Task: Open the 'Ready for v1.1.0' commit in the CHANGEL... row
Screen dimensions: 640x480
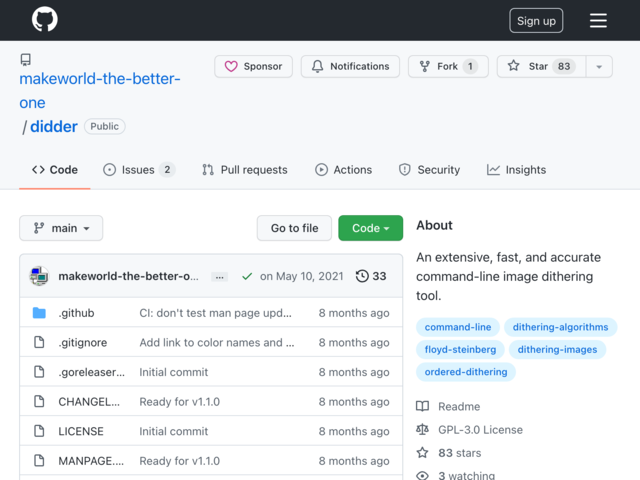Action: coord(180,402)
